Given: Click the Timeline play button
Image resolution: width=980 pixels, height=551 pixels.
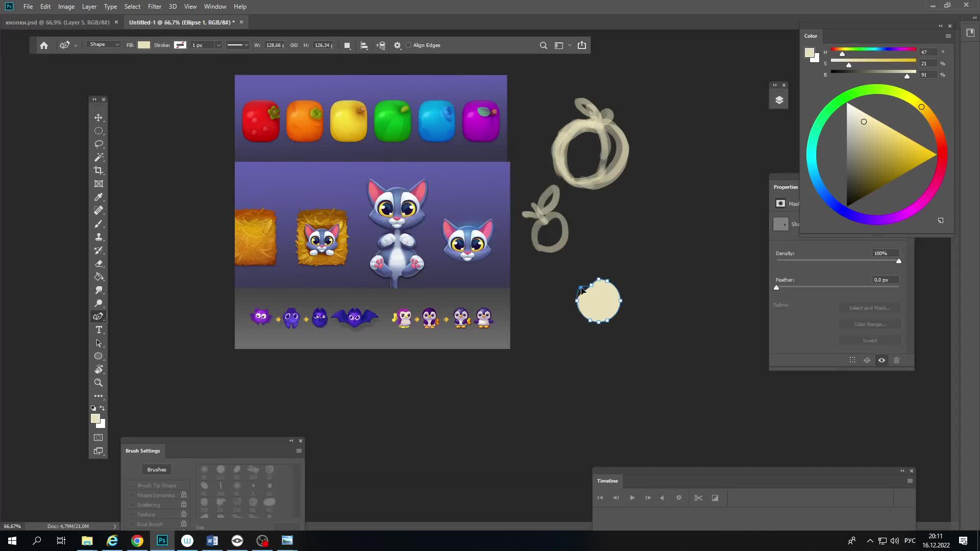Looking at the screenshot, I should tap(632, 498).
